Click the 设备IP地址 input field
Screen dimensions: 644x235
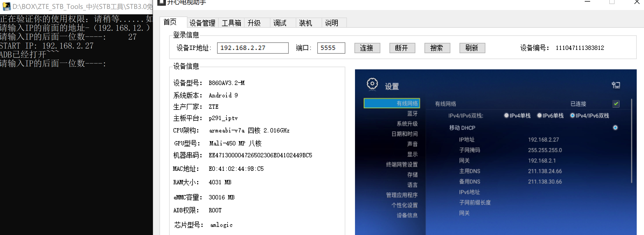pos(252,48)
